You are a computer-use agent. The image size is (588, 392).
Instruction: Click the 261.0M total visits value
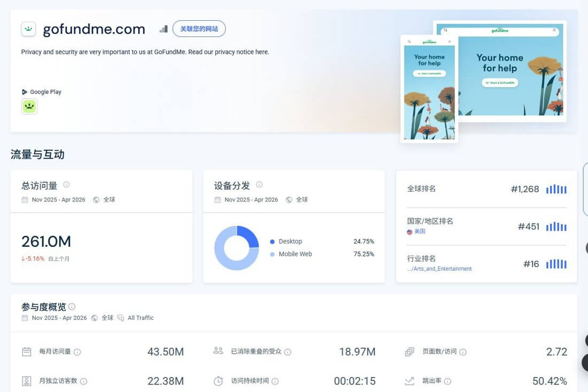click(46, 242)
